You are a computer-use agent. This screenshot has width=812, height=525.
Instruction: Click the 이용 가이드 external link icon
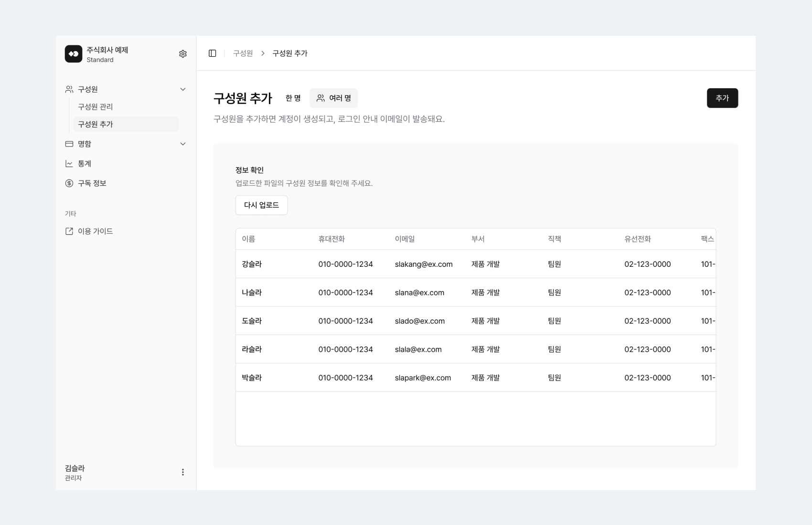click(x=69, y=231)
